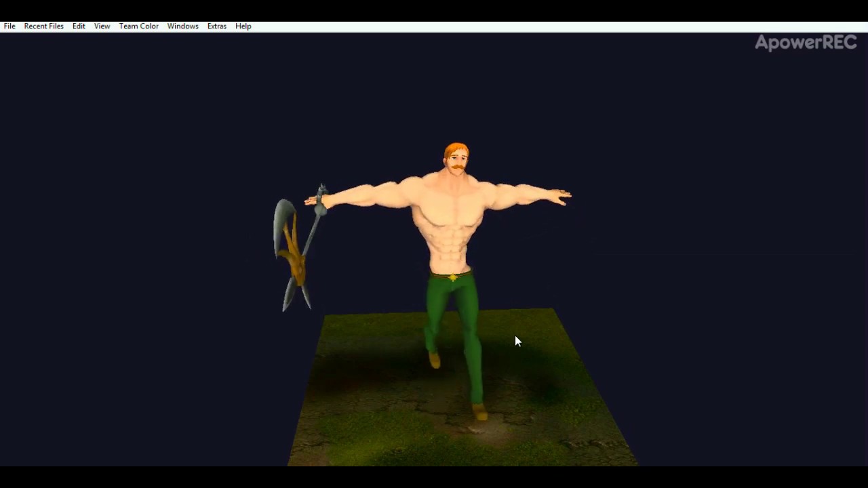This screenshot has height=488, width=868.
Task: Open the Windows menu
Action: pyautogui.click(x=182, y=26)
